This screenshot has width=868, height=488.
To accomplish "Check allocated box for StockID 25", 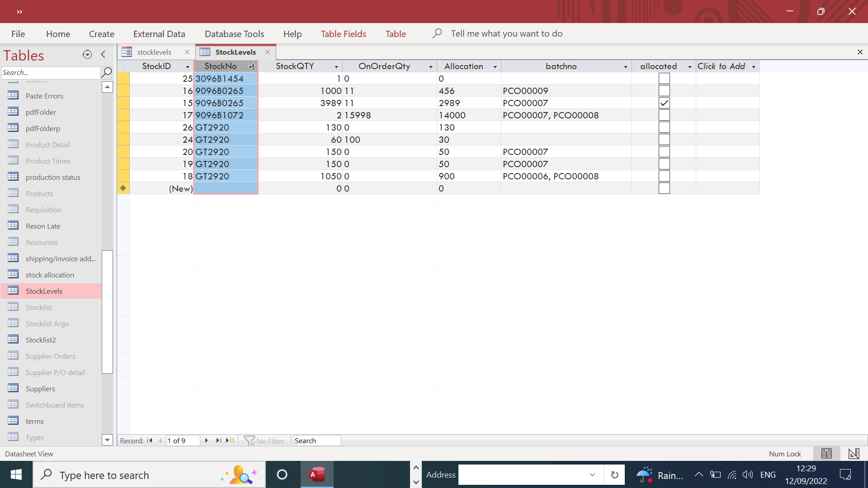I will 664,79.
